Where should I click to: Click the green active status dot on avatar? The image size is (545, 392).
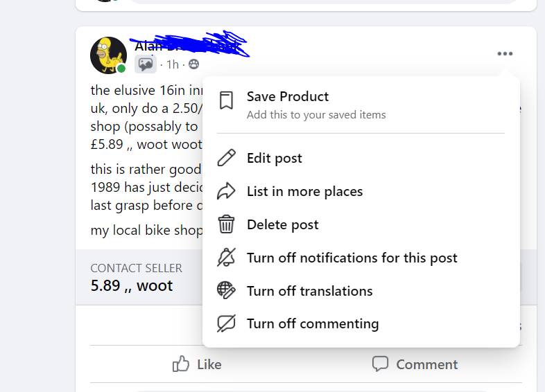click(121, 69)
